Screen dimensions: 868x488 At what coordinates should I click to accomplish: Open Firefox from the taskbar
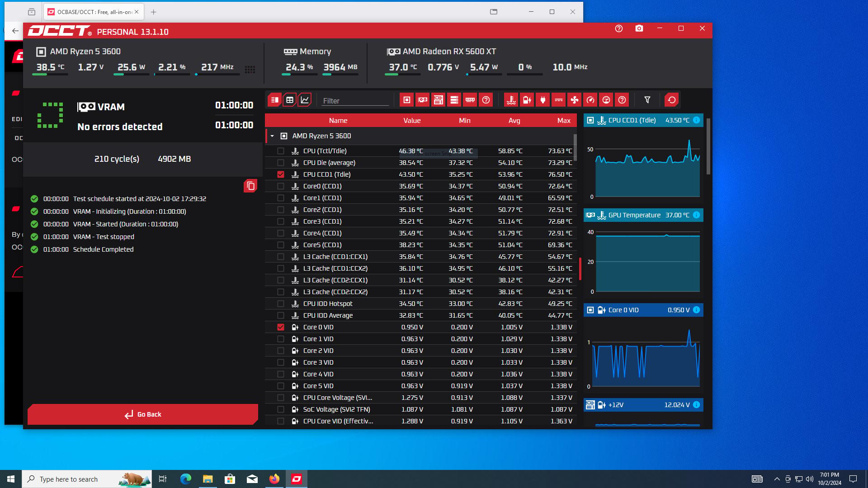click(274, 479)
